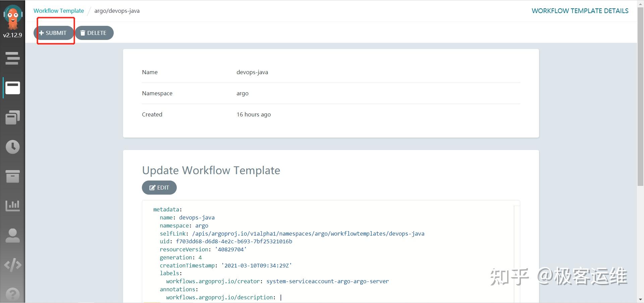
Task: Select the argo/devops-java breadcrumb item
Action: (x=117, y=10)
